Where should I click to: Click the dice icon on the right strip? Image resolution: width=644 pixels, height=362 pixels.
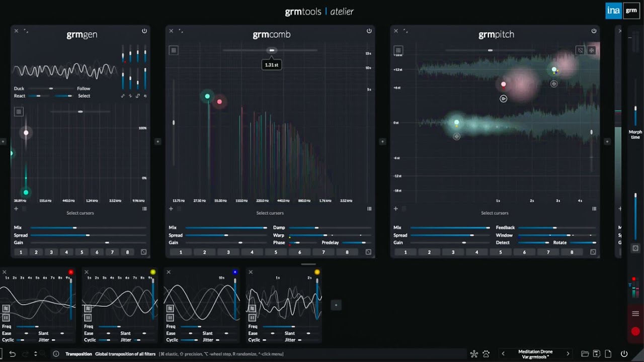635,248
